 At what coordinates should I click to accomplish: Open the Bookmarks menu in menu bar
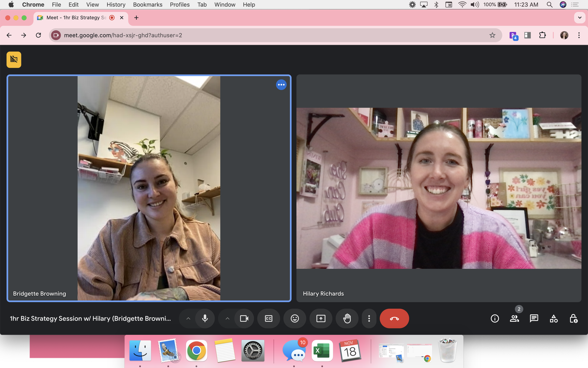tap(147, 5)
